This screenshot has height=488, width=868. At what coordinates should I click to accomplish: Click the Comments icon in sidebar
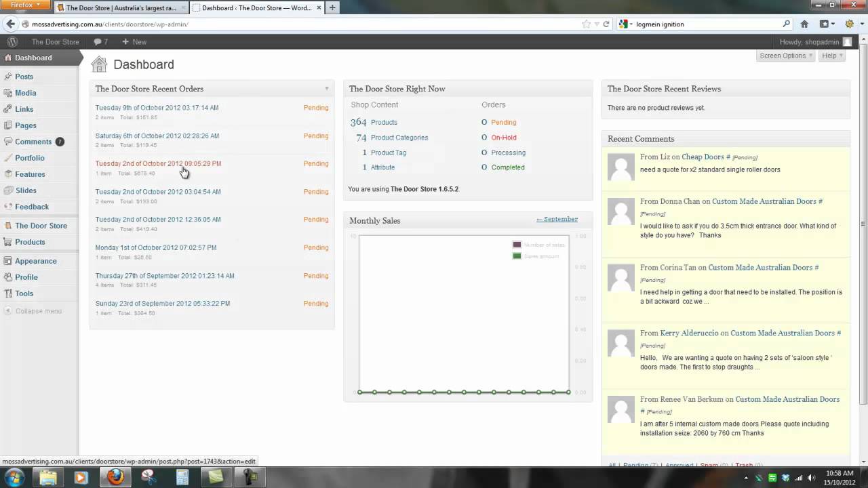[x=7, y=142]
